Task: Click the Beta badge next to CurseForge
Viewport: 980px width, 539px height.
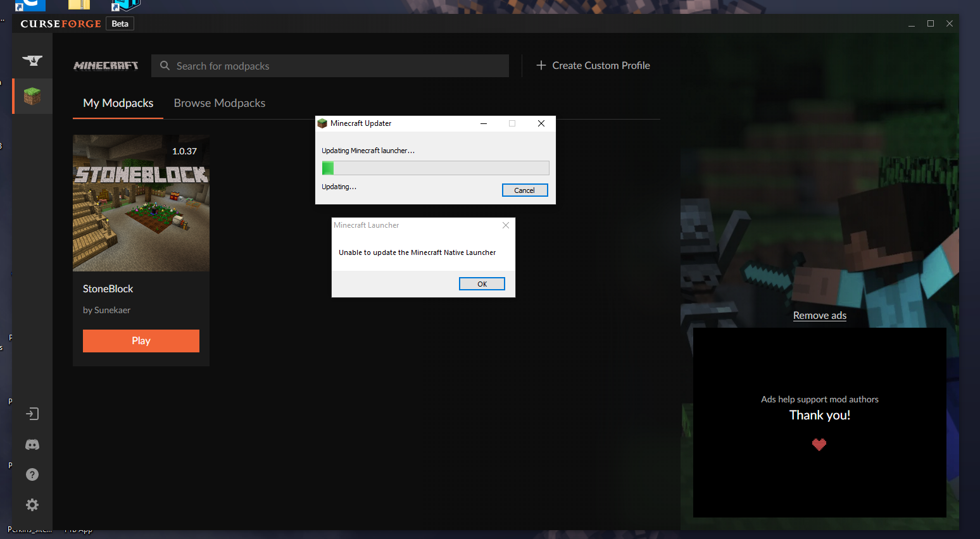Action: [x=120, y=23]
